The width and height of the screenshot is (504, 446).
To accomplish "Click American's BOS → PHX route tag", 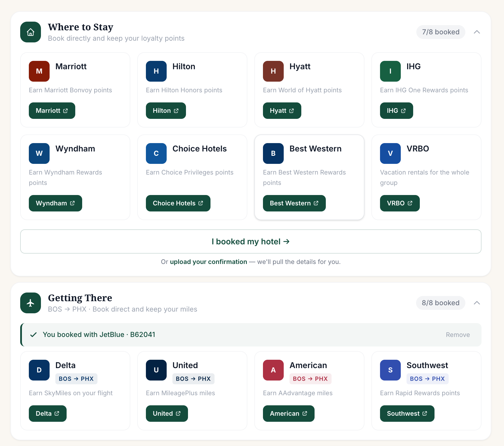I will (311, 379).
